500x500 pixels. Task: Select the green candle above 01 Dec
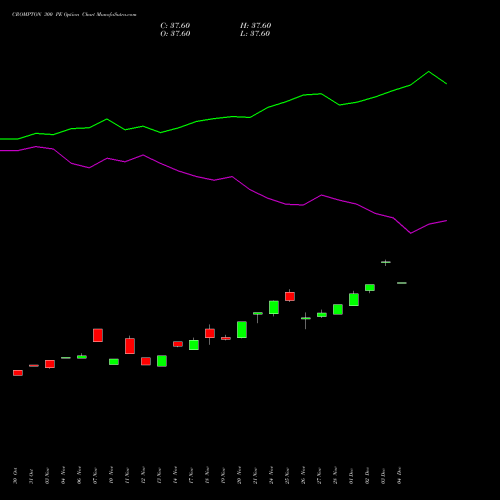pyautogui.click(x=354, y=299)
